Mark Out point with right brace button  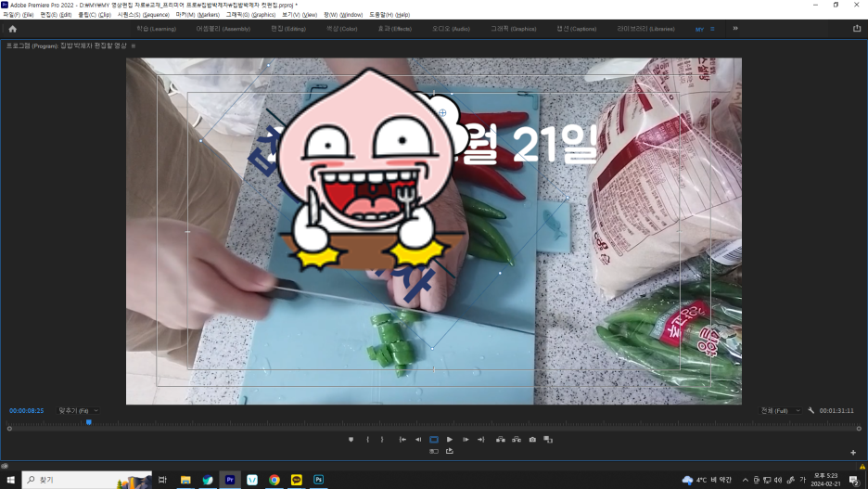click(x=382, y=440)
